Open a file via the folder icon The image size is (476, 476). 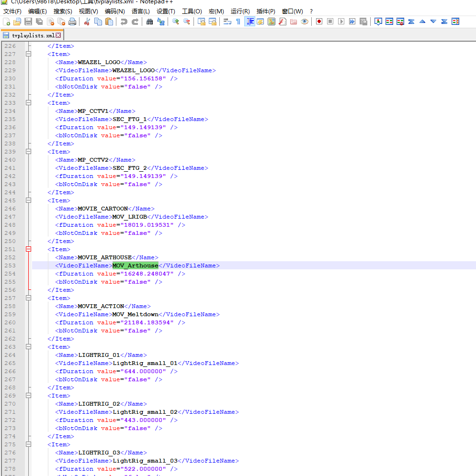(17, 22)
